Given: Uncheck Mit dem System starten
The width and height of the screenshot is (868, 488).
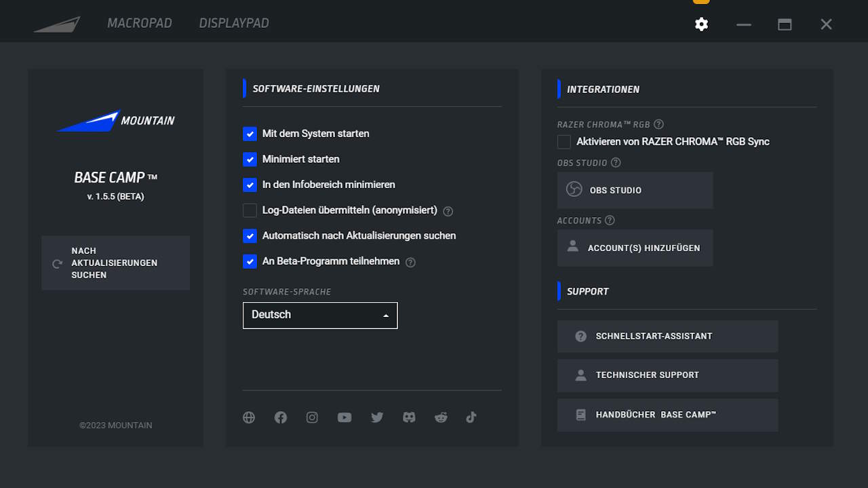Looking at the screenshot, I should (x=250, y=134).
